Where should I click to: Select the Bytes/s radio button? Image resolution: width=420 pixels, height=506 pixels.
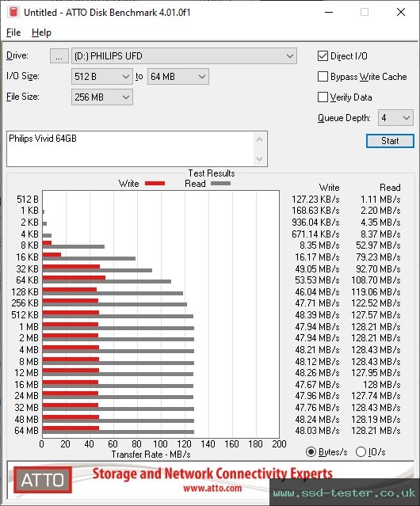point(311,452)
